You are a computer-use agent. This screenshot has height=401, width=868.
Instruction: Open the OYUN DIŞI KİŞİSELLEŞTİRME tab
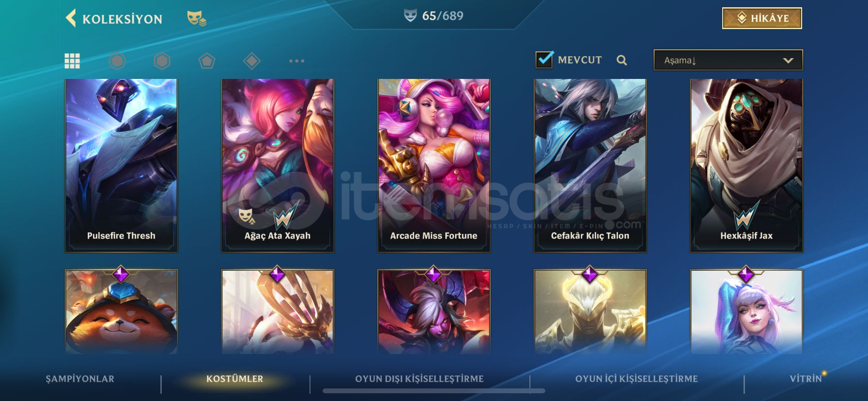coord(419,379)
